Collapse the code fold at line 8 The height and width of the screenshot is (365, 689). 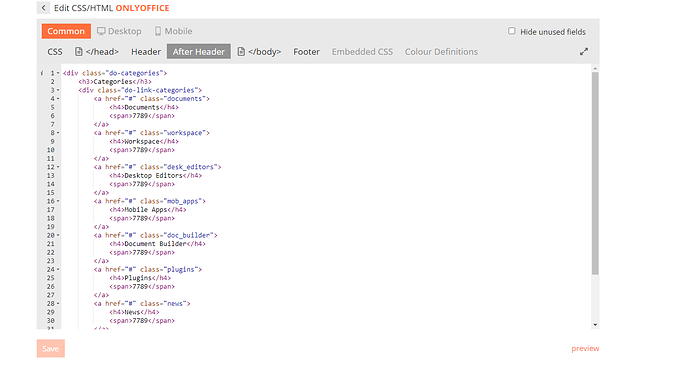[58, 133]
